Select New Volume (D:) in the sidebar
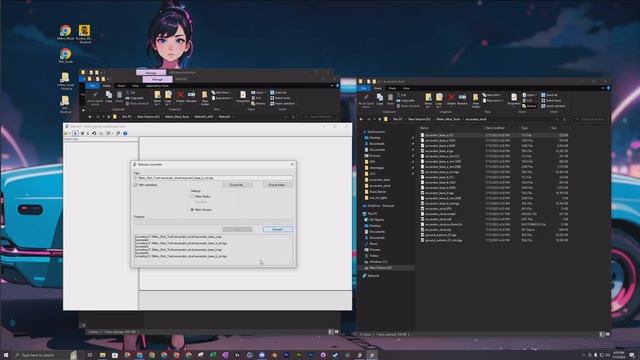The height and width of the screenshot is (360, 640). pos(380,268)
